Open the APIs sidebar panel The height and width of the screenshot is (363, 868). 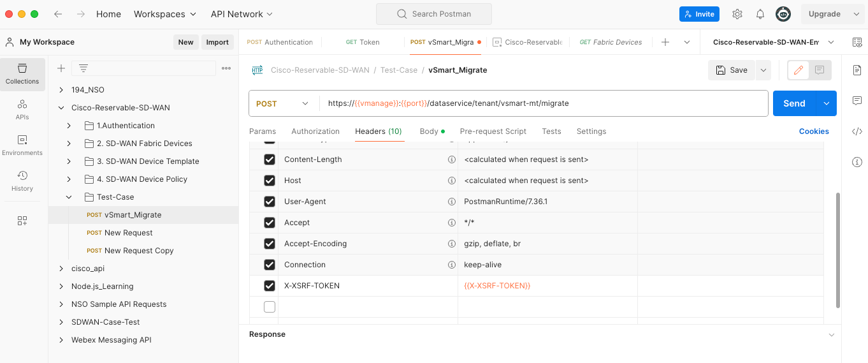22,110
